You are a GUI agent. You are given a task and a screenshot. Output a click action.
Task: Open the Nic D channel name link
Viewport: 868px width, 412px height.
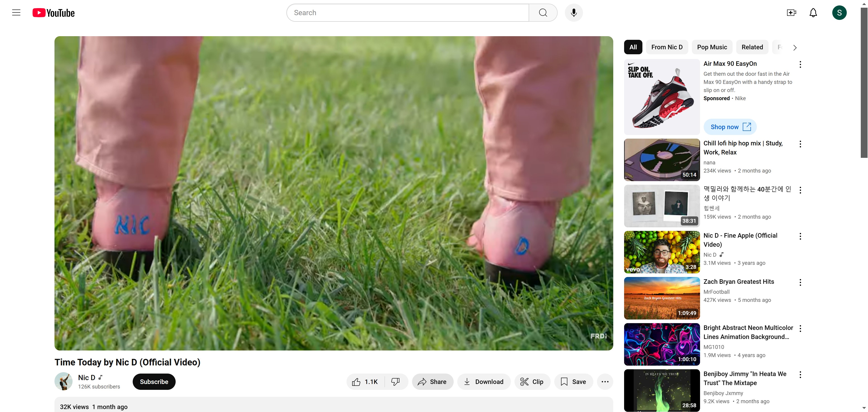tap(87, 378)
